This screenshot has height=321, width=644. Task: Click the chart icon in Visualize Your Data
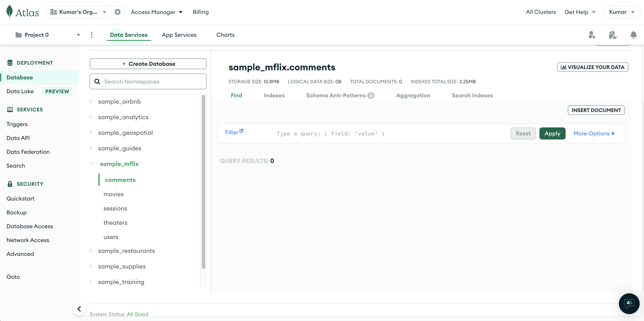[563, 67]
